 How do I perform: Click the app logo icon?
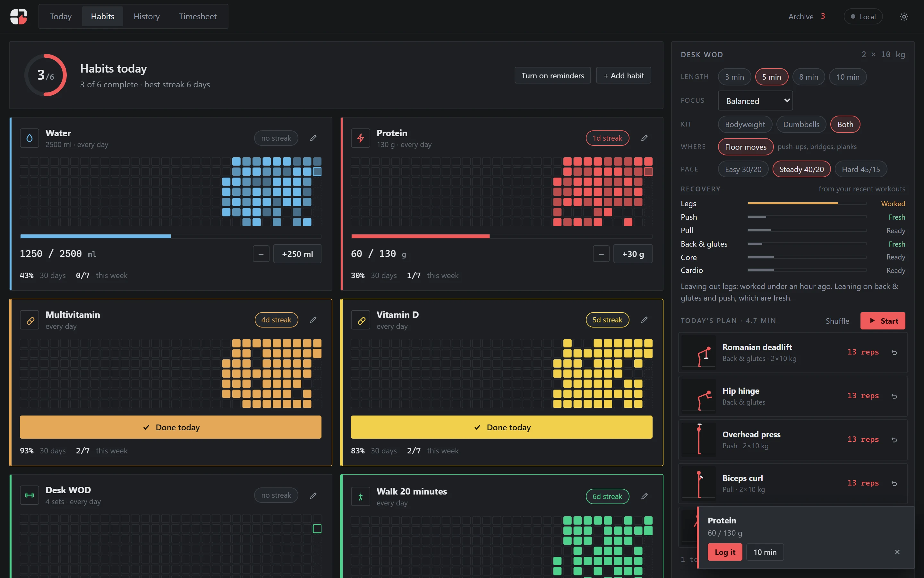[x=18, y=16]
